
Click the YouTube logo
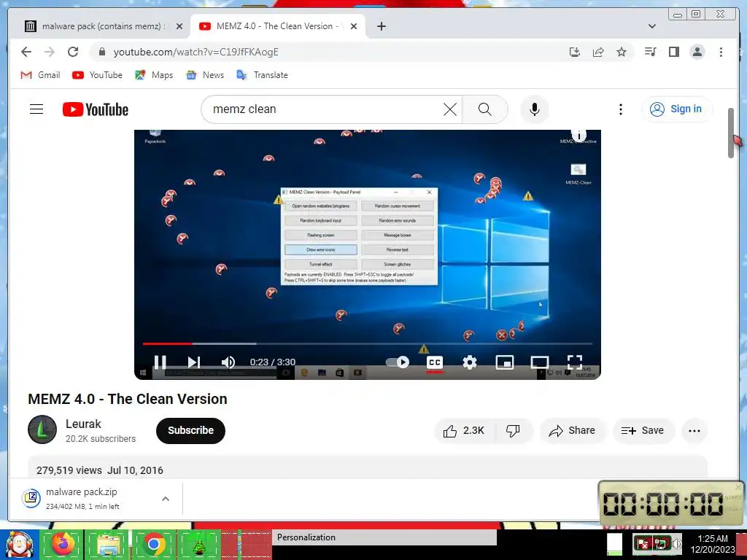click(x=96, y=109)
